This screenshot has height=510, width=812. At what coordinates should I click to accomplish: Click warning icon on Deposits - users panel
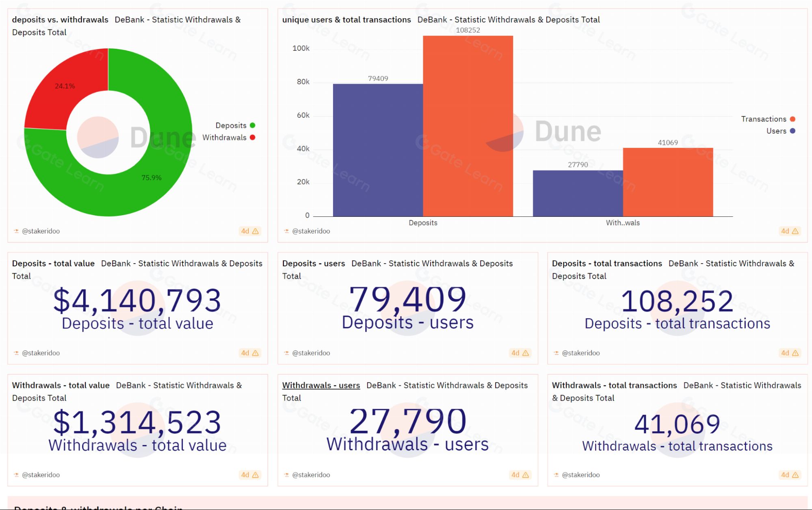click(x=526, y=353)
